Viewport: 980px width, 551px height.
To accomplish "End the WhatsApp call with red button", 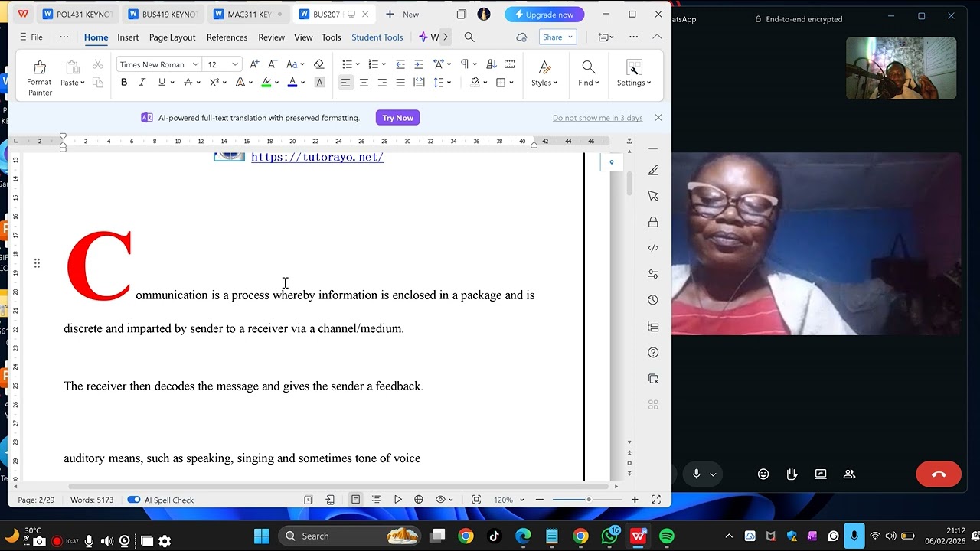I will point(939,474).
